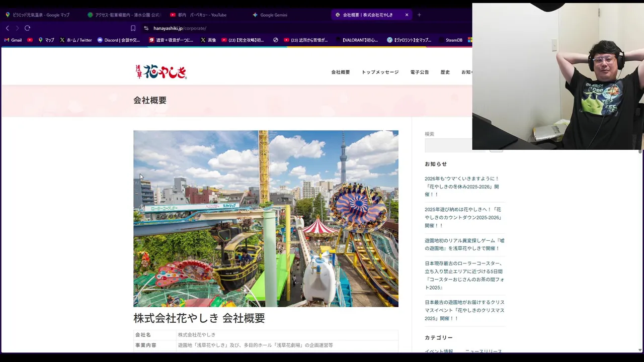
Task: Click the 株式会社花やしき company name value
Action: click(x=197, y=335)
